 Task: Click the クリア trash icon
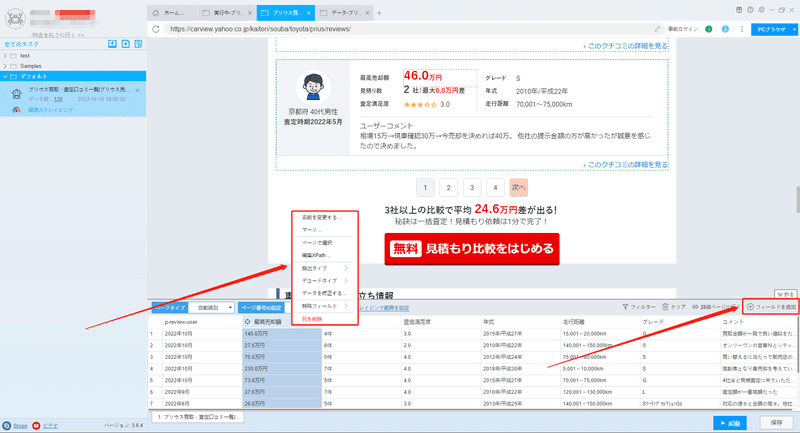coord(665,307)
